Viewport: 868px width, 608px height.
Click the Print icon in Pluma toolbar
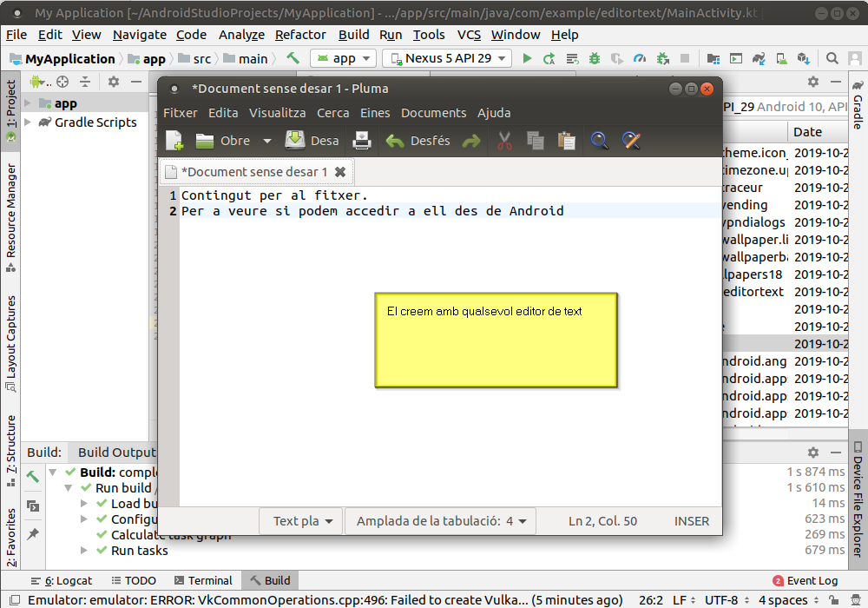[x=361, y=141]
